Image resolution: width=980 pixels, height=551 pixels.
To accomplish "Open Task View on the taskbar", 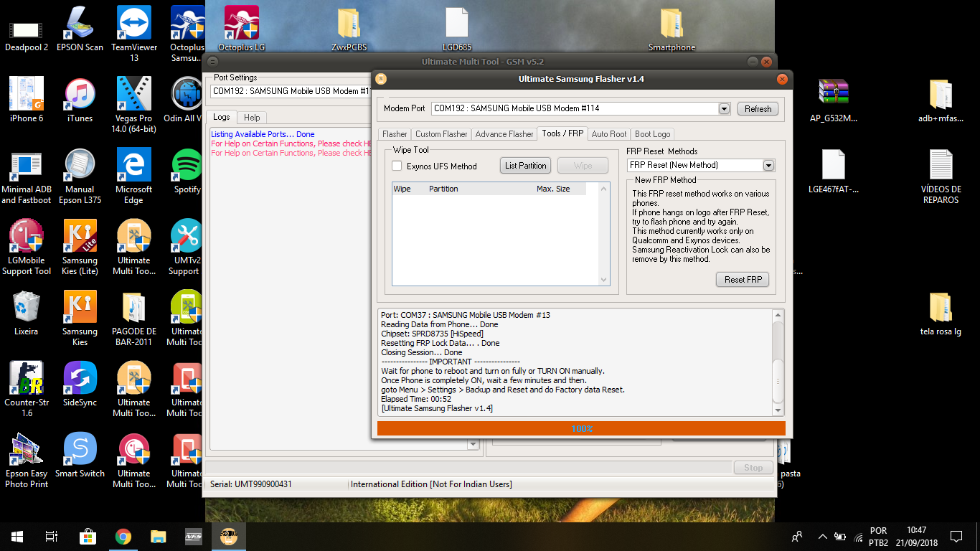I will click(52, 536).
